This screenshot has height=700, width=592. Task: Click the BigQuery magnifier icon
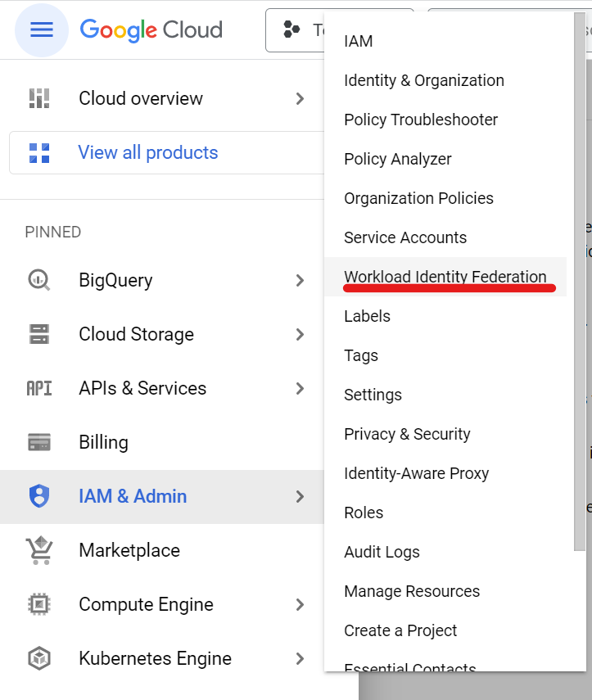pos(39,280)
